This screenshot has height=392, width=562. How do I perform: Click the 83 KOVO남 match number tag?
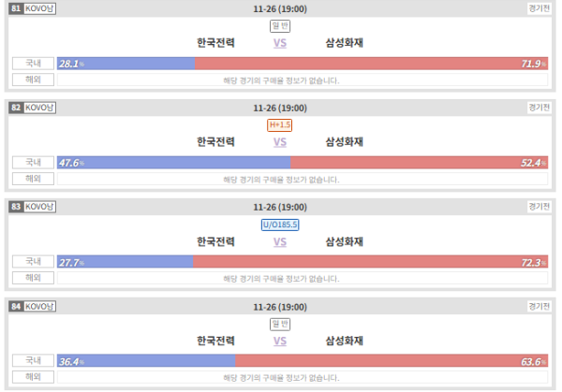[32, 207]
